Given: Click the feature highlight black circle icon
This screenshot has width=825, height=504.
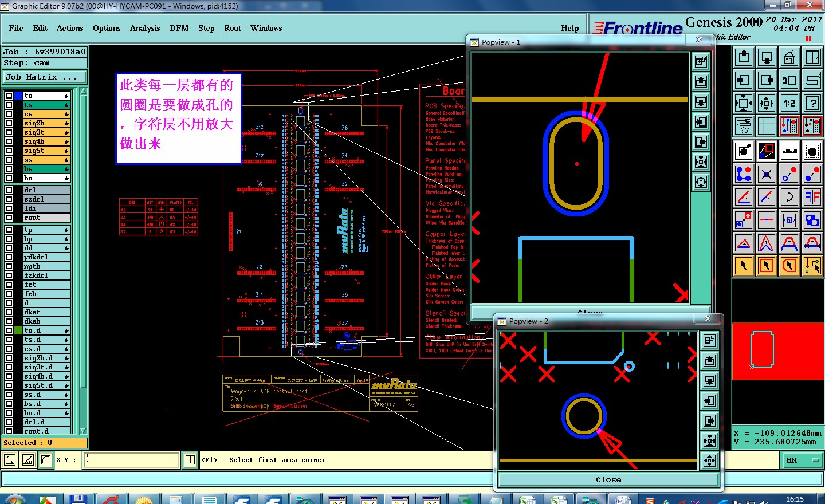Looking at the screenshot, I should point(812,151).
